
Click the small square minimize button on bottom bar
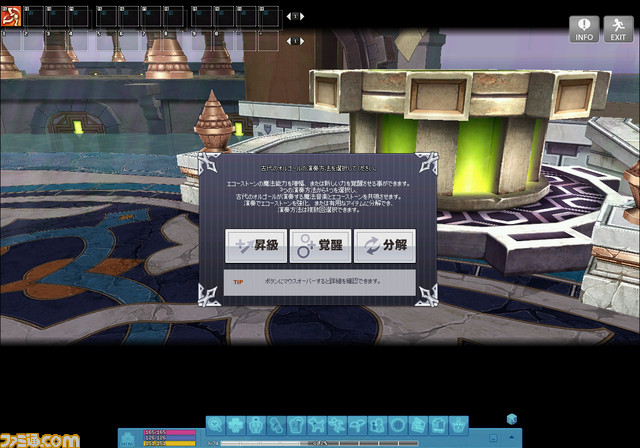pos(493,438)
